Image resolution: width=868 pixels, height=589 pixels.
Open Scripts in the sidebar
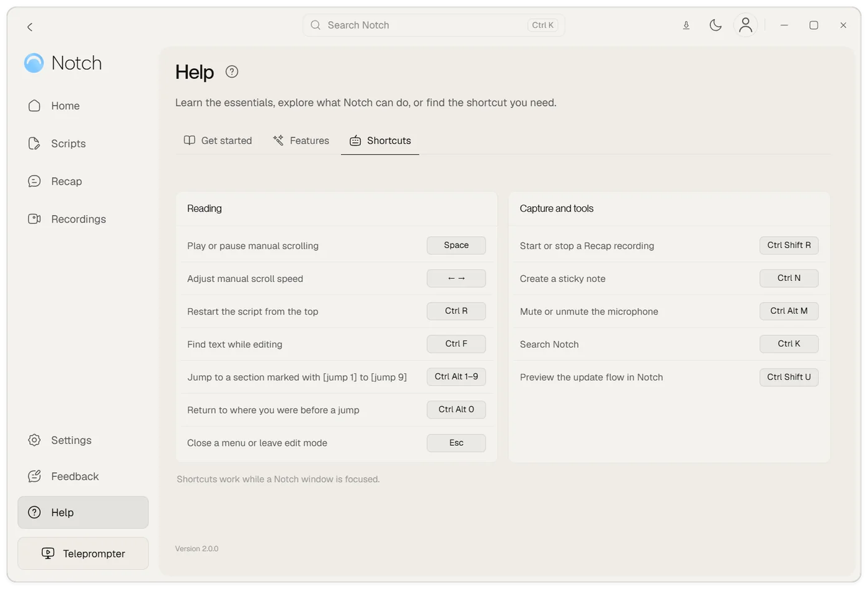[x=83, y=144]
